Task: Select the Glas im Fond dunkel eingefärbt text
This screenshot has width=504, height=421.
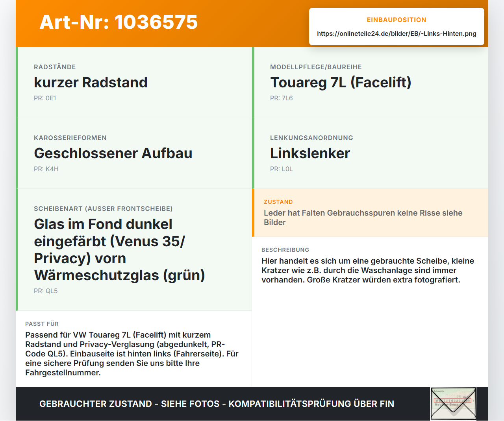Action: pos(119,249)
